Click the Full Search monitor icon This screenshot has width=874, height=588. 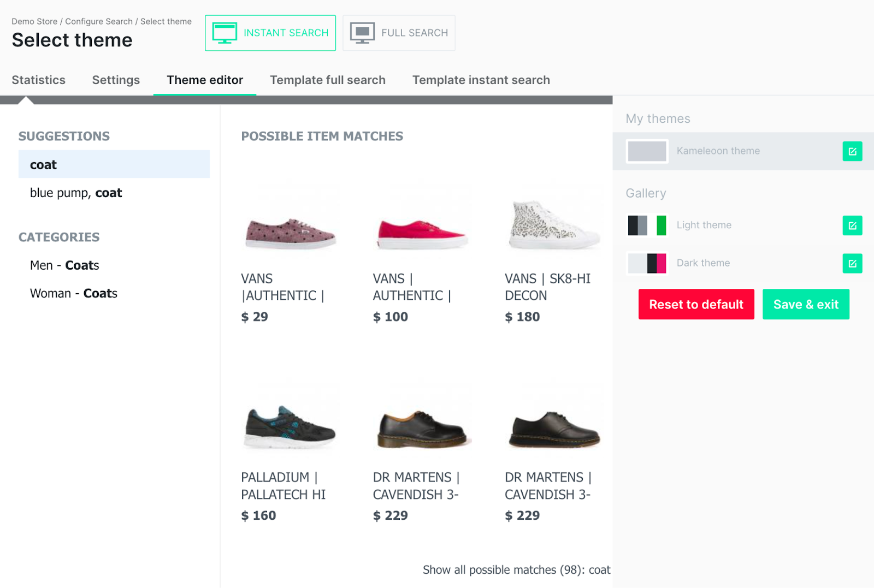point(362,33)
